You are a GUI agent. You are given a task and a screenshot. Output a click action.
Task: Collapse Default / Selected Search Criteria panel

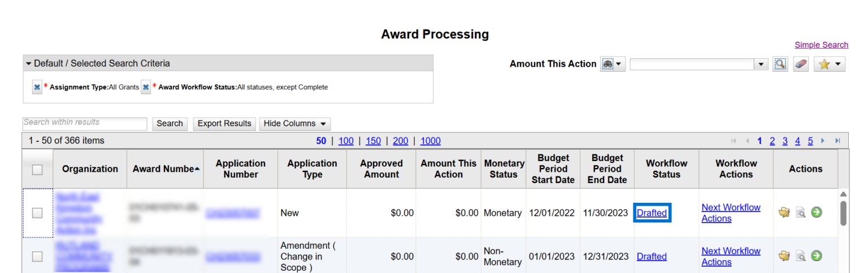pyautogui.click(x=29, y=63)
